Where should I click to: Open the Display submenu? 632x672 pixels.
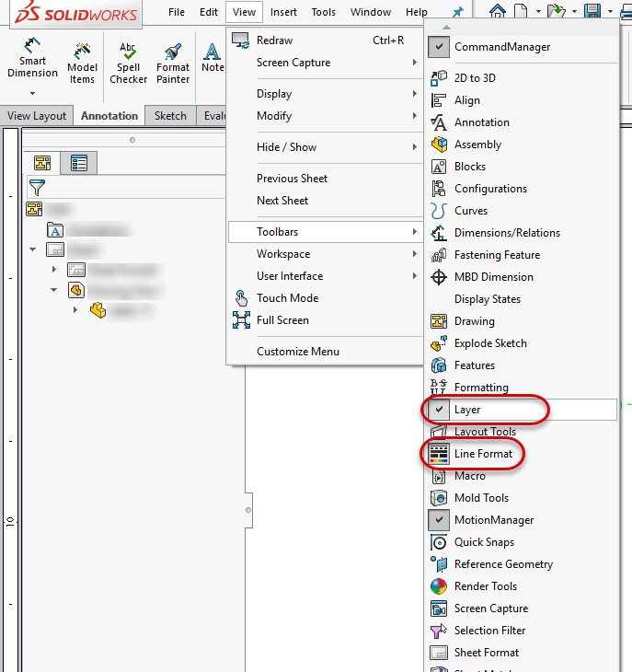(326, 93)
